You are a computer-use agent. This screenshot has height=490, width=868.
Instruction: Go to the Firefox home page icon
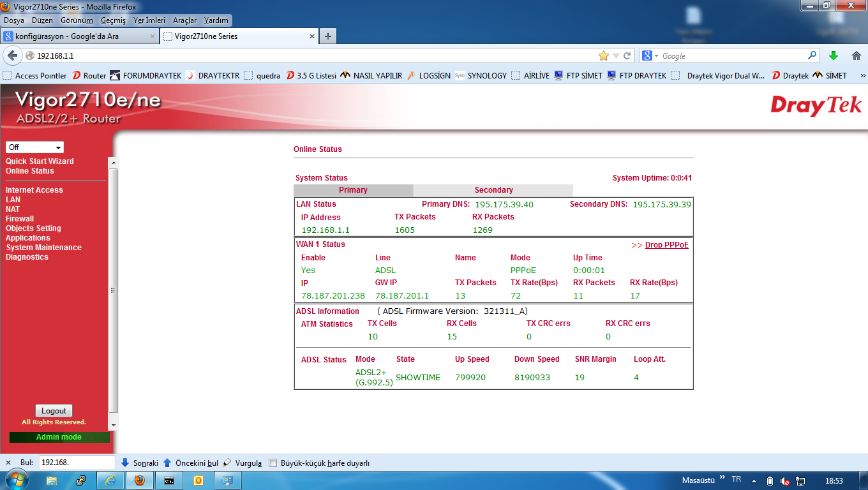click(856, 56)
